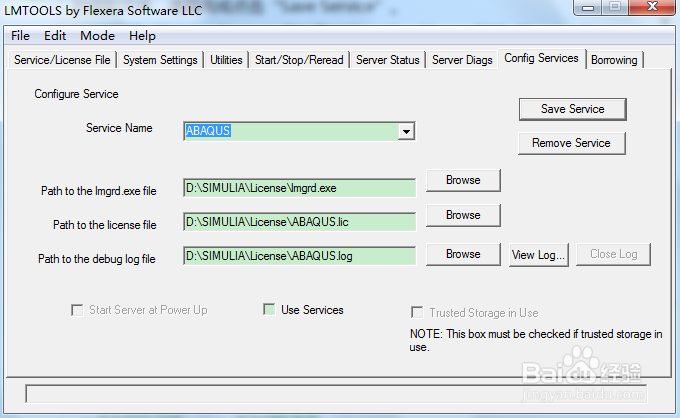Viewport: 680px width, 418px height.
Task: Close the LMTOOLS window
Action: 652,7
